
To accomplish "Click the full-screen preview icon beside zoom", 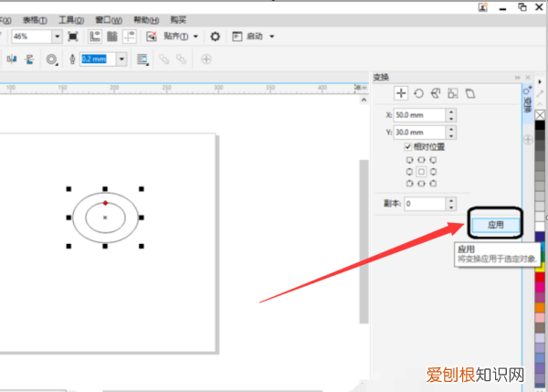I will (x=73, y=37).
